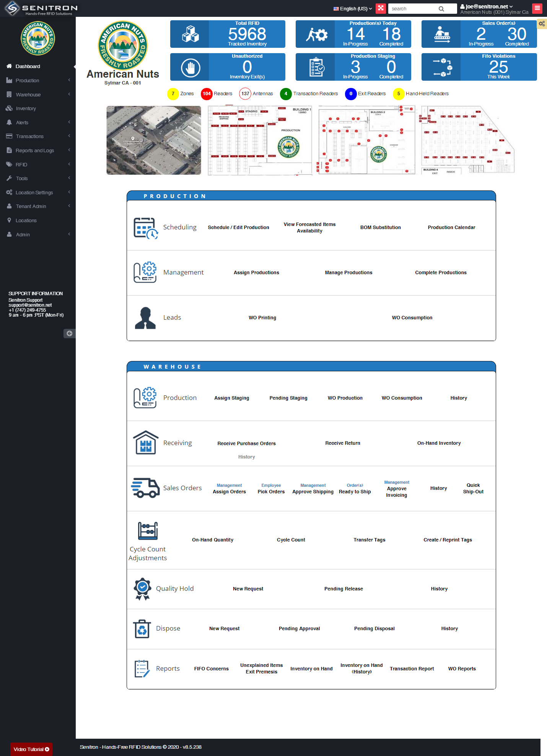Viewport: 547px width, 756px height.
Task: Click the red fullscreen expand icon
Action: click(381, 8)
